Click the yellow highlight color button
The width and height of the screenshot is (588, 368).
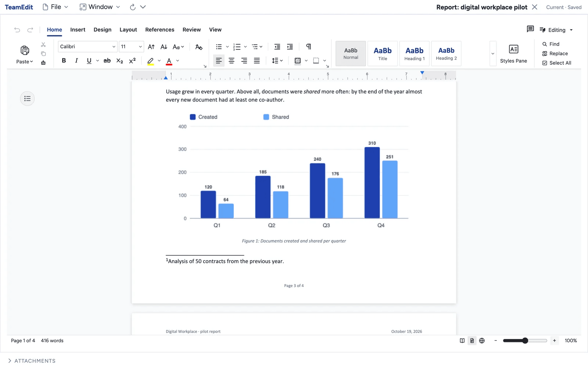150,61
